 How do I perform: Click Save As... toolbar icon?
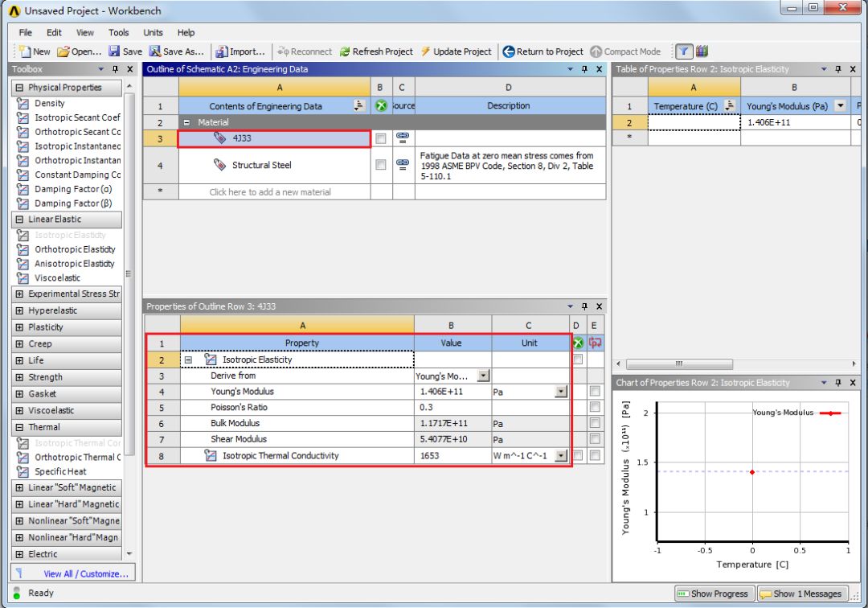(155, 51)
